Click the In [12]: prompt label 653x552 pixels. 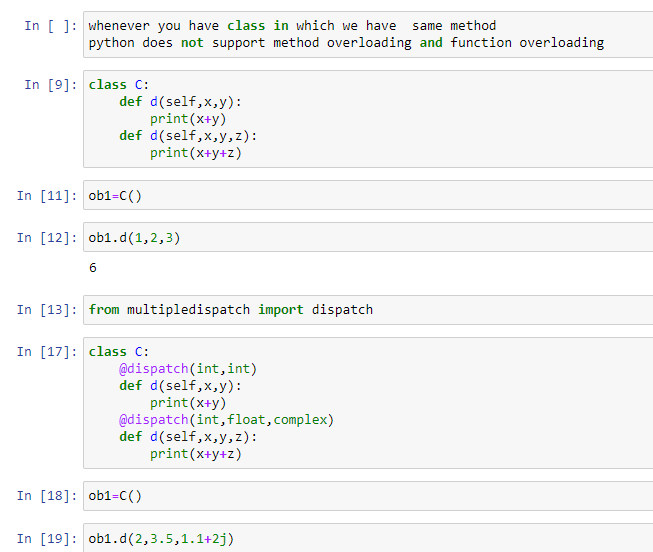[x=47, y=237]
